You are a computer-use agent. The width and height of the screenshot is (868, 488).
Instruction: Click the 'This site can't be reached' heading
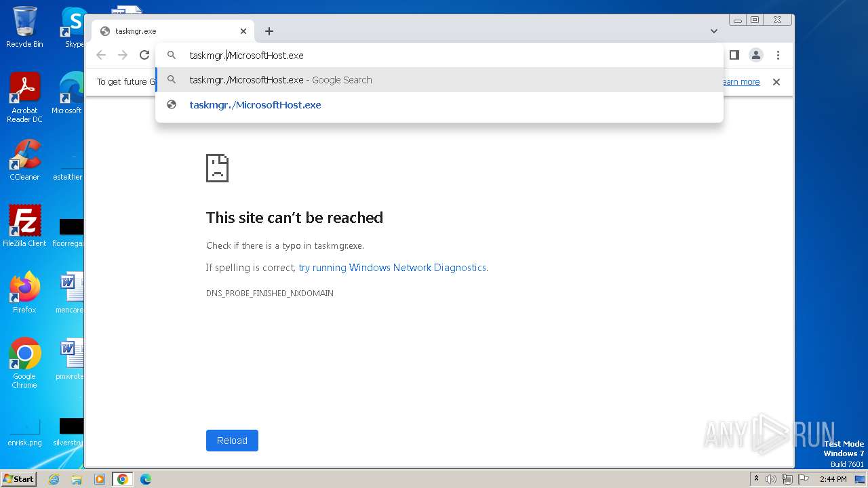[294, 218]
